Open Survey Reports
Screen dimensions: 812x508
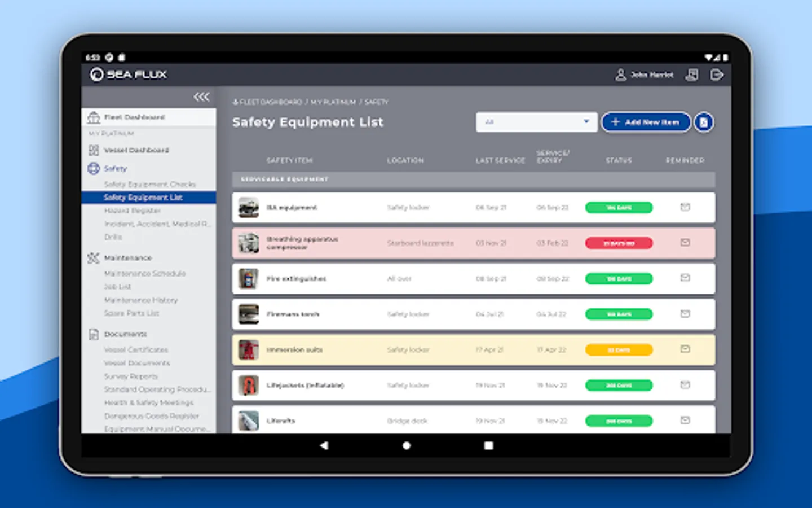131,376
